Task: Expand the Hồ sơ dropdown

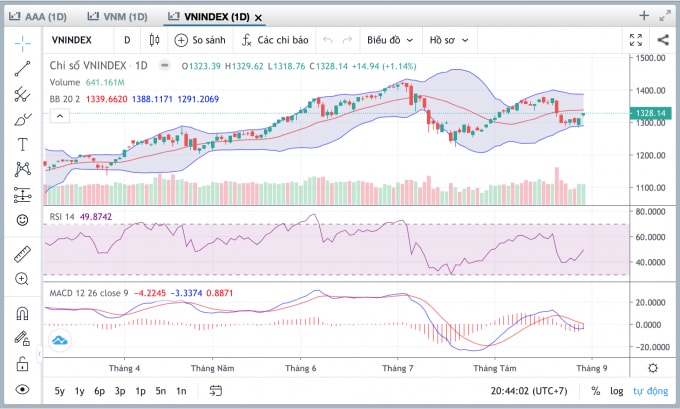Action: (x=449, y=40)
